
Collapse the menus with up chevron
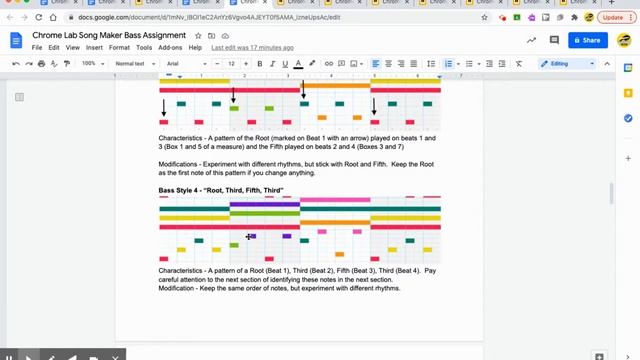(x=607, y=64)
